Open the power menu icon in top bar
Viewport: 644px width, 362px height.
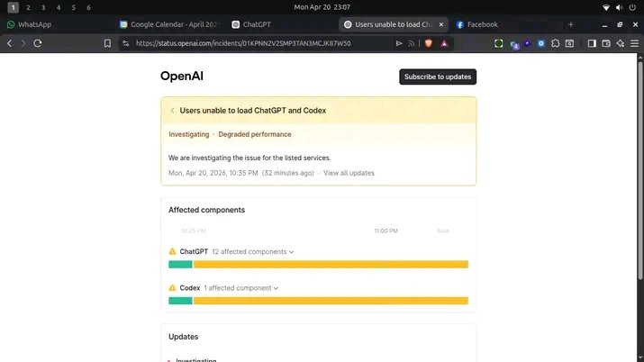click(x=632, y=7)
